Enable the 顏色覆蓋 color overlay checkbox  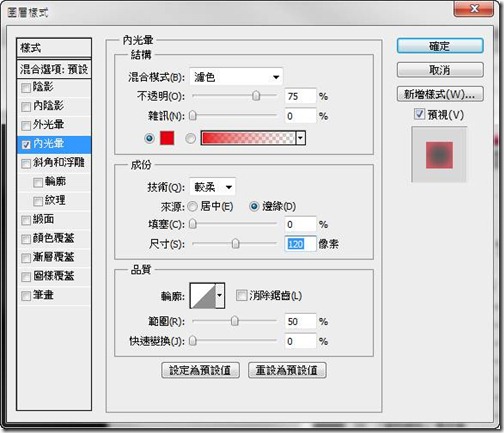pyautogui.click(x=26, y=239)
